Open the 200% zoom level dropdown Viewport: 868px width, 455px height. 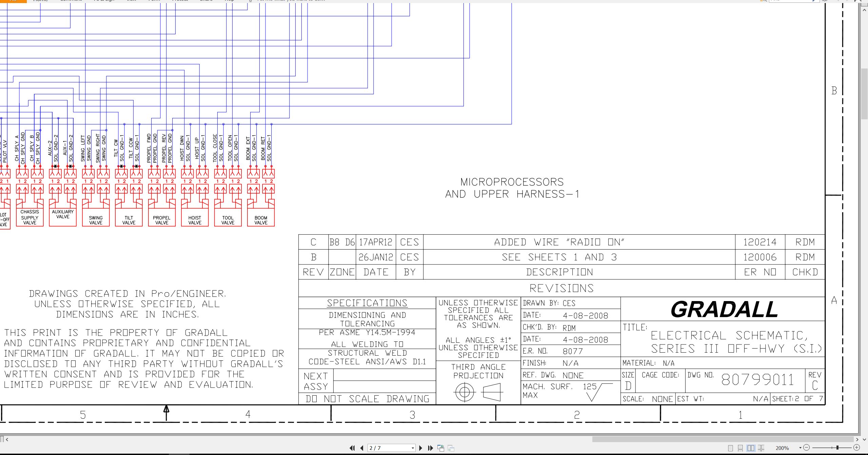coord(800,448)
